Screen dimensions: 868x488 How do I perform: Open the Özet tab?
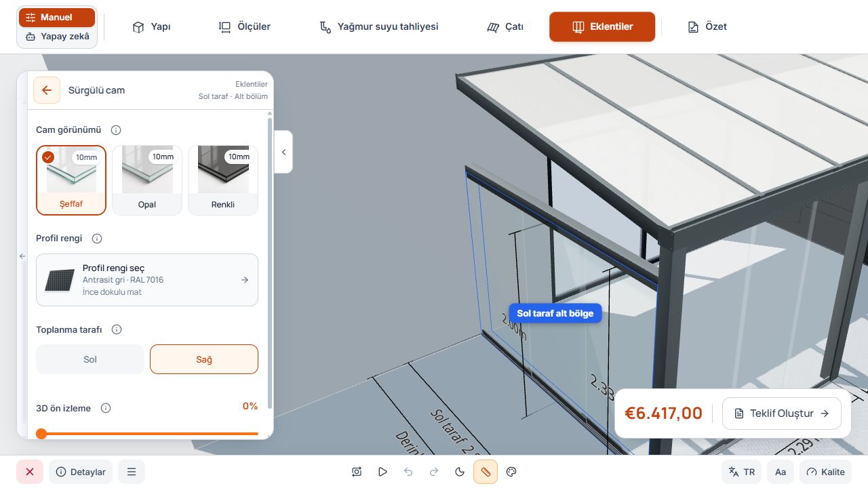pos(707,27)
